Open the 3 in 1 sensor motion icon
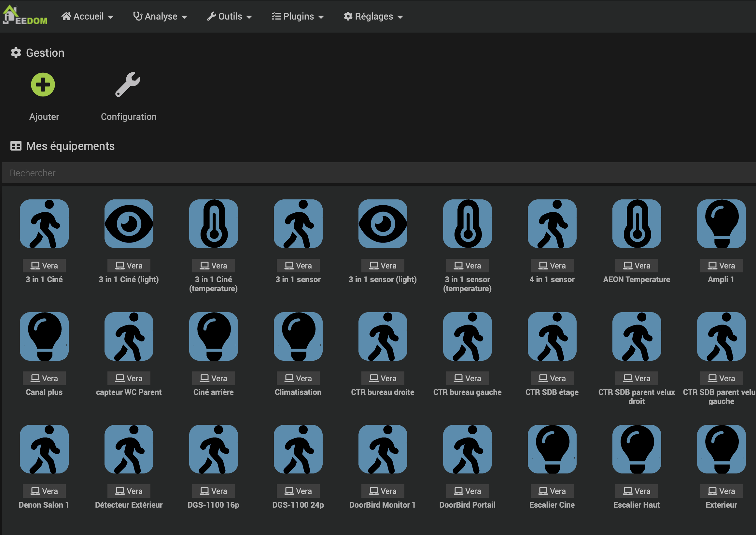756x535 pixels. [298, 224]
